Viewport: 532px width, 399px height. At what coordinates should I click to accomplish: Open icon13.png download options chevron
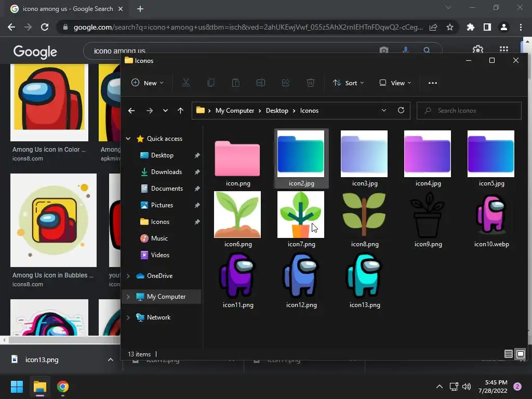pos(110,360)
